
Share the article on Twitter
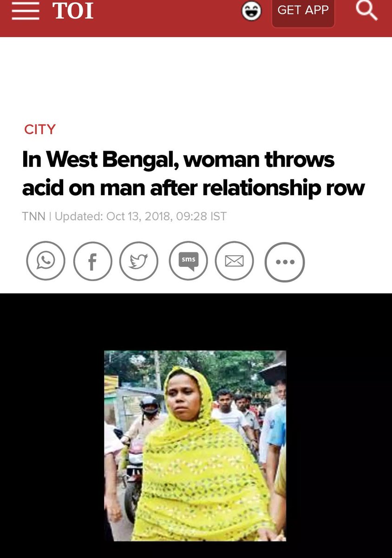[139, 261]
